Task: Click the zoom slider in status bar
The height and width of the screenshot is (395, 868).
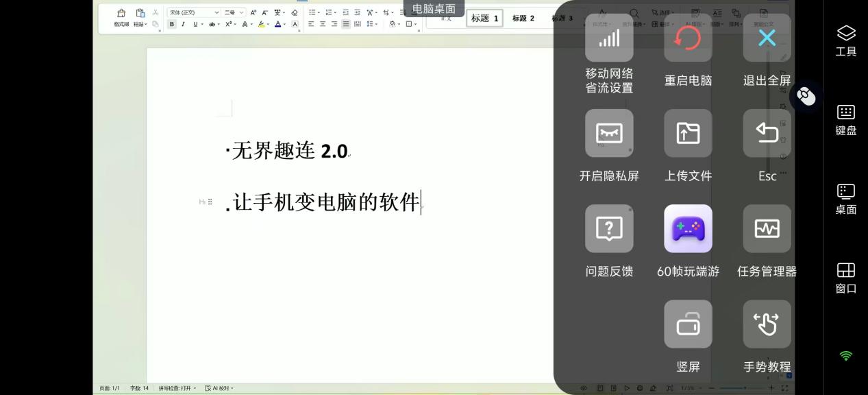Action: [x=743, y=388]
